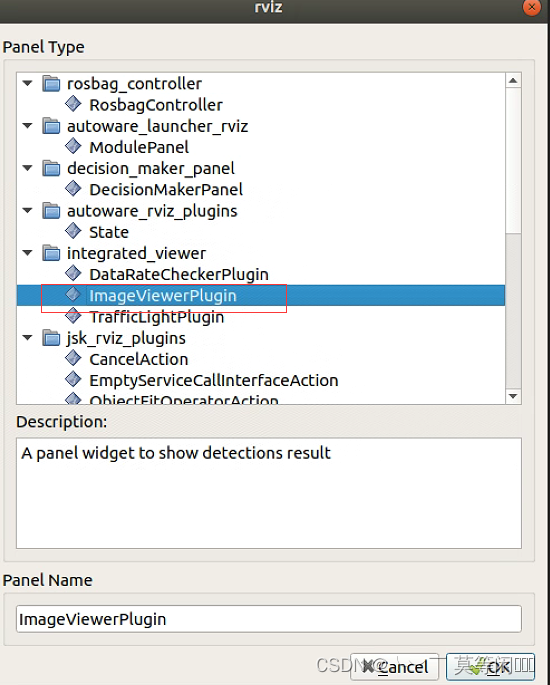Click the jsk_rviz_plugins folder icon
This screenshot has height=685, width=550.
[51, 338]
